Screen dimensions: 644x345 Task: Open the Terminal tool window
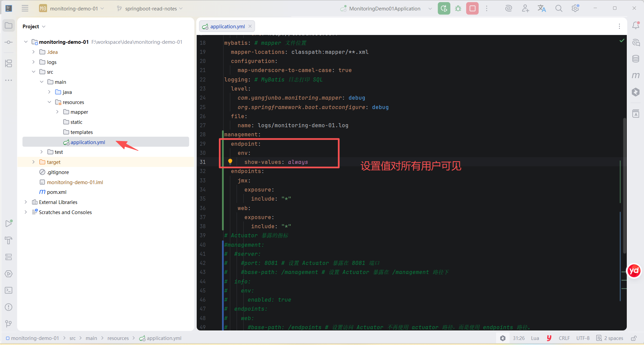tap(9, 290)
